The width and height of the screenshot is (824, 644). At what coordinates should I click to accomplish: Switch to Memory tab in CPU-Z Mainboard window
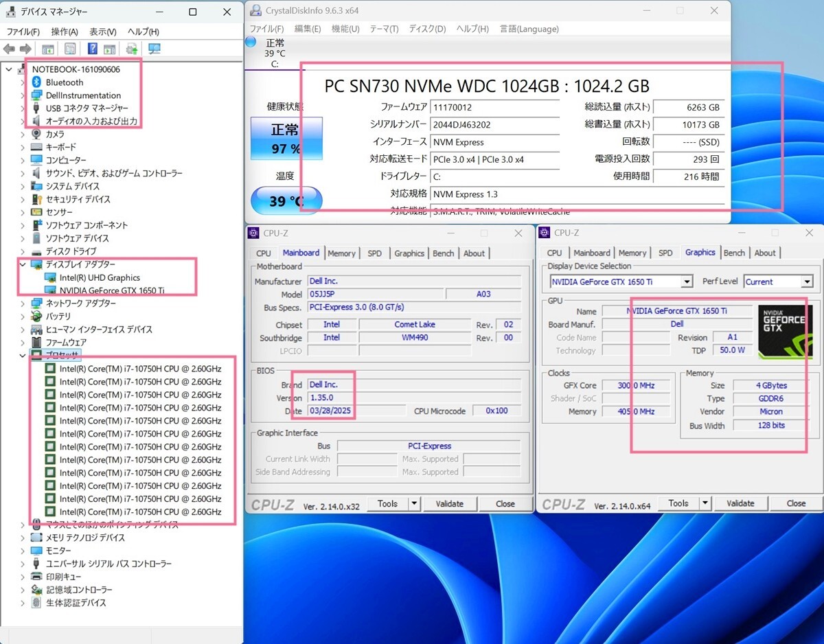coord(341,253)
